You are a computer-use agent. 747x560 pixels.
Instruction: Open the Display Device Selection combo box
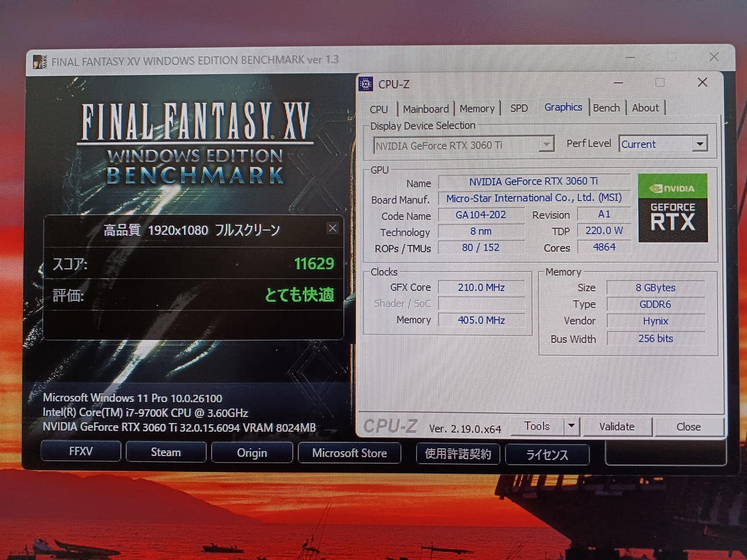[463, 145]
